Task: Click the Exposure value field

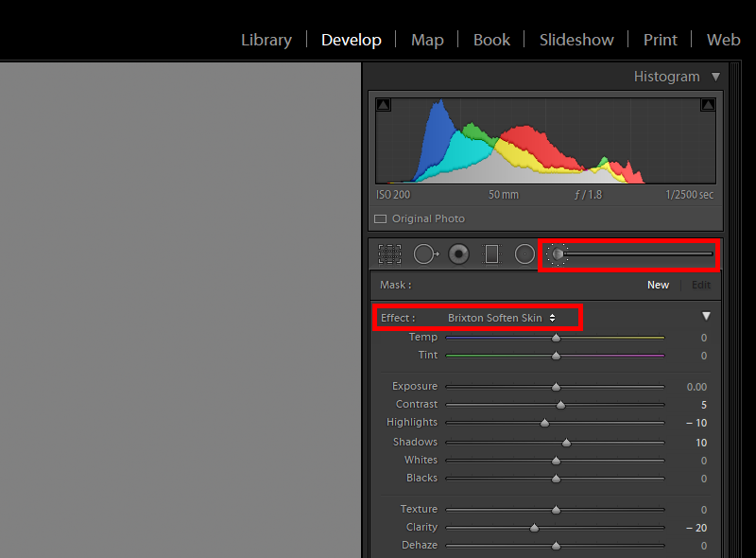Action: pyautogui.click(x=696, y=386)
